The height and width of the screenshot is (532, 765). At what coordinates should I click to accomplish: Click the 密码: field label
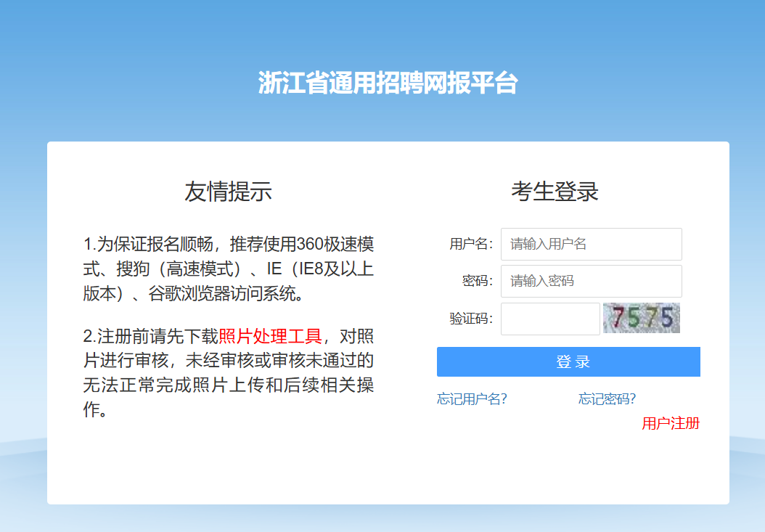coord(478,281)
